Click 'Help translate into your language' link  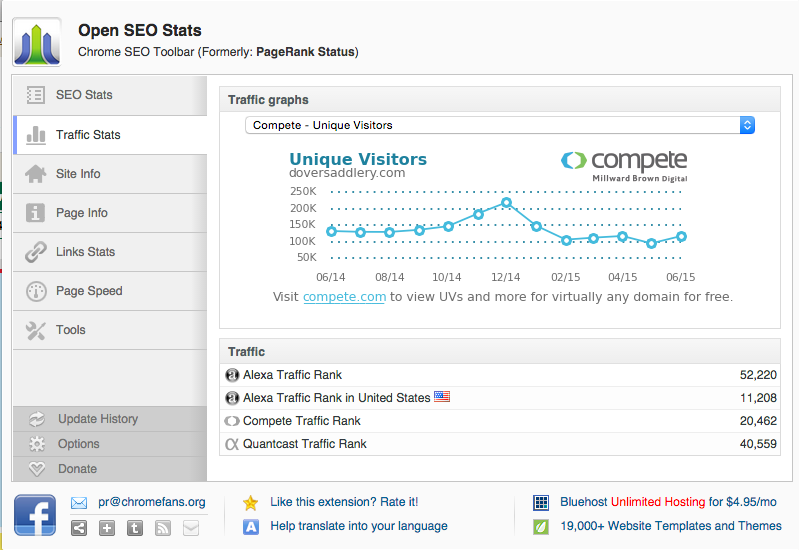coord(359,526)
